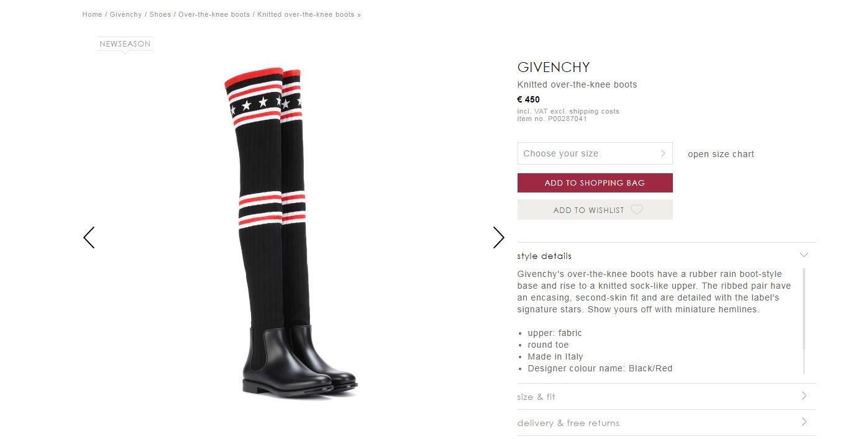The height and width of the screenshot is (439, 868).
Task: Expand delivery & free returns section
Action: [666, 423]
